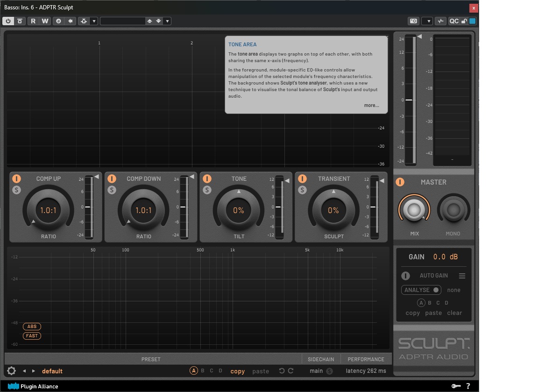Adjust the MIX knob in the MASTER section
The height and width of the screenshot is (392, 538).
[x=414, y=210]
